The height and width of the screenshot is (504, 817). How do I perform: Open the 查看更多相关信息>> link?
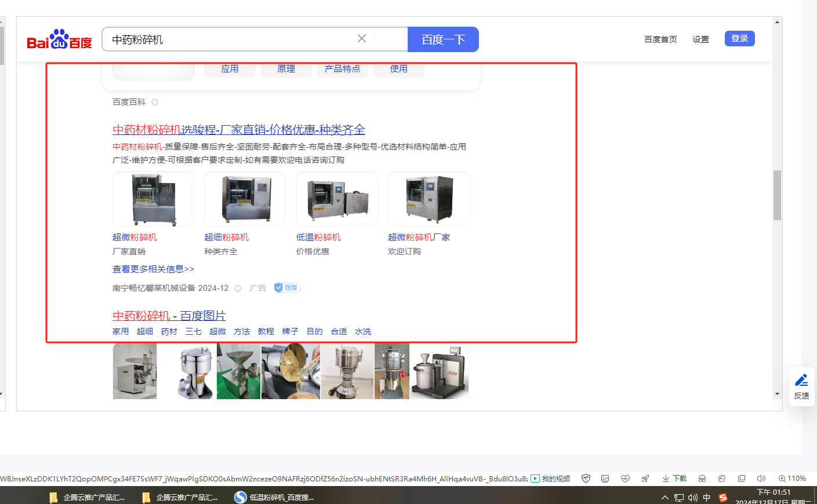pos(153,269)
